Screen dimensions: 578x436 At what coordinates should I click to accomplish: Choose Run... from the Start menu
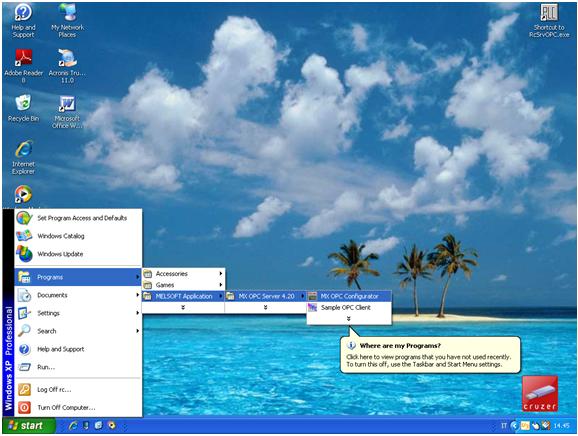(78, 367)
